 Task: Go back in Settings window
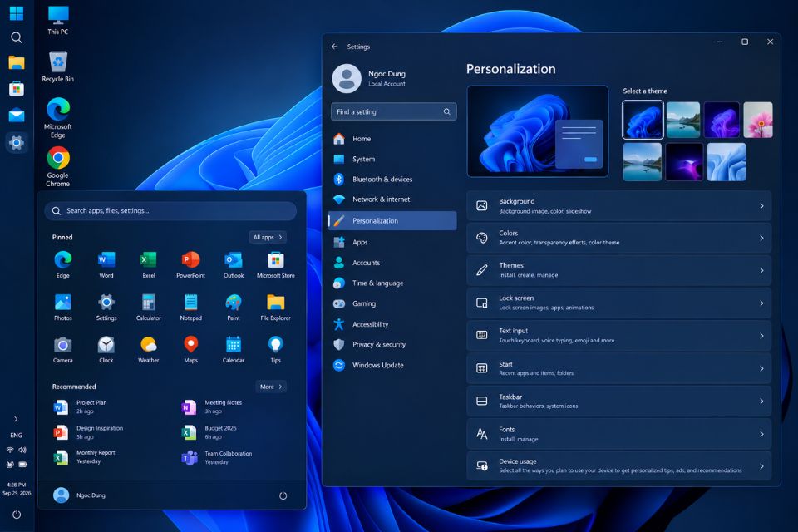pos(334,47)
